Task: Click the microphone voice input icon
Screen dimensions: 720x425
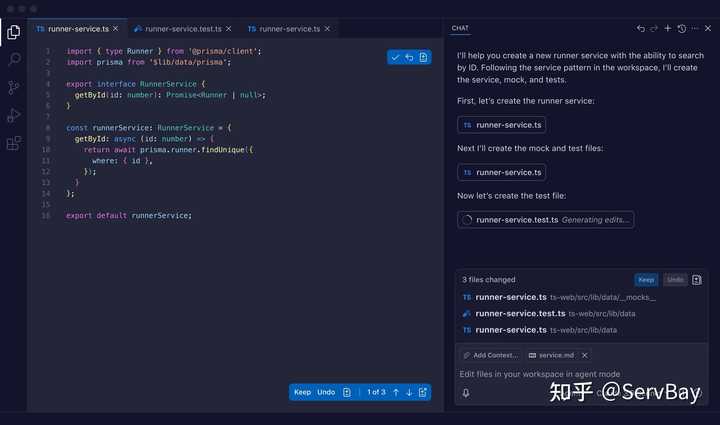Action: (466, 393)
